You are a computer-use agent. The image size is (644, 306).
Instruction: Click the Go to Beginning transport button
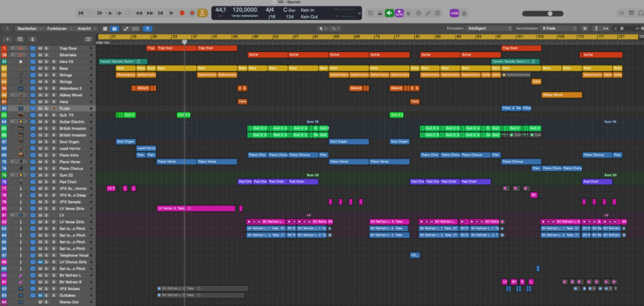[x=80, y=13]
